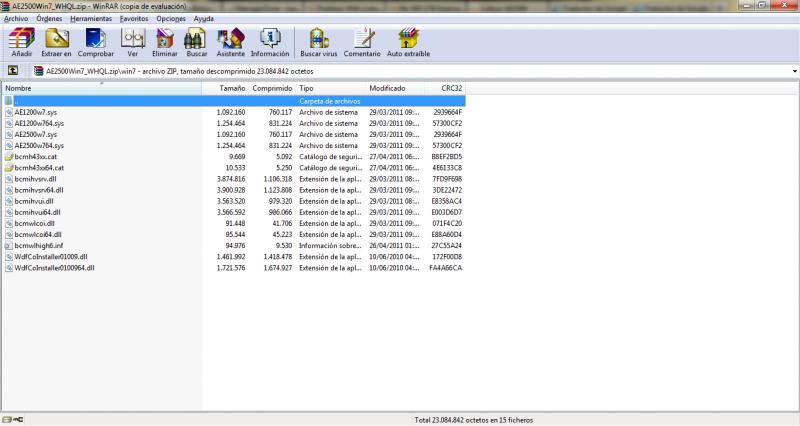Click the Comentario toolbar icon

[x=363, y=39]
